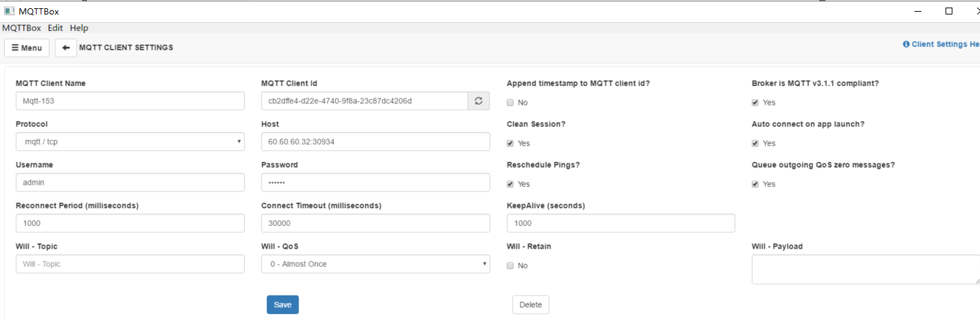Disable Auto connect on app launch
The width and height of the screenshot is (980, 319).
(755, 143)
